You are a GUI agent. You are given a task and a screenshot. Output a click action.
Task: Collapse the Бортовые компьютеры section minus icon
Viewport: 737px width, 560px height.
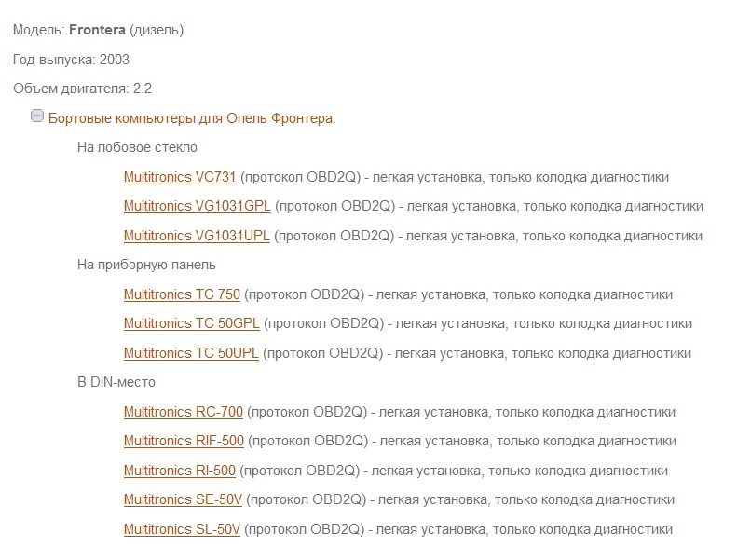click(x=37, y=116)
